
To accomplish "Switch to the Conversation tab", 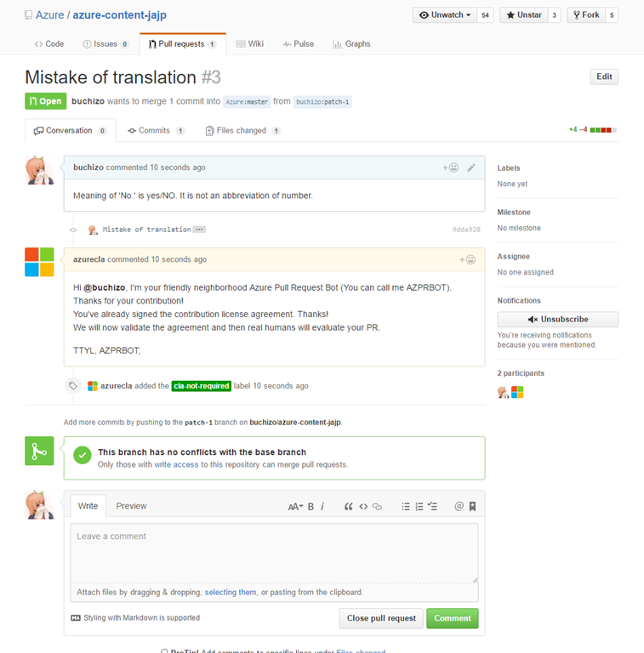I will point(70,131).
